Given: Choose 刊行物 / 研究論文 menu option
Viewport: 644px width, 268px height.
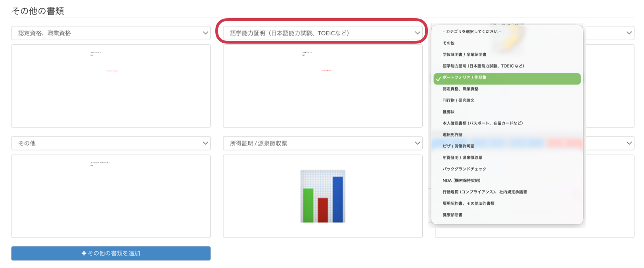Looking at the screenshot, I should (458, 101).
